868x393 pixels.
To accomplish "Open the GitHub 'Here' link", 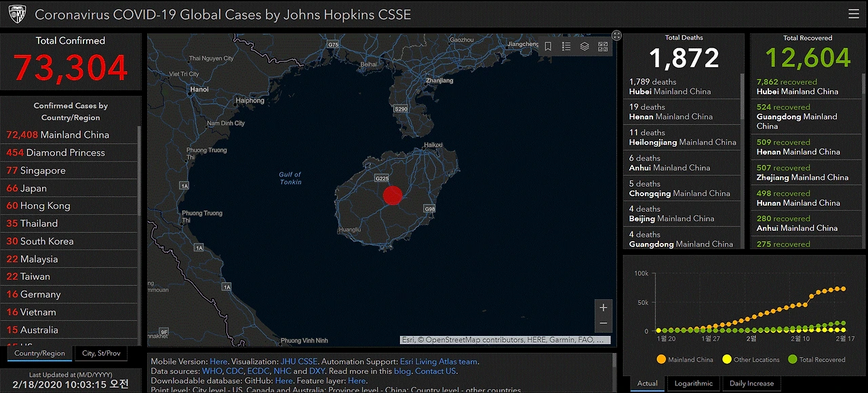I will [284, 381].
